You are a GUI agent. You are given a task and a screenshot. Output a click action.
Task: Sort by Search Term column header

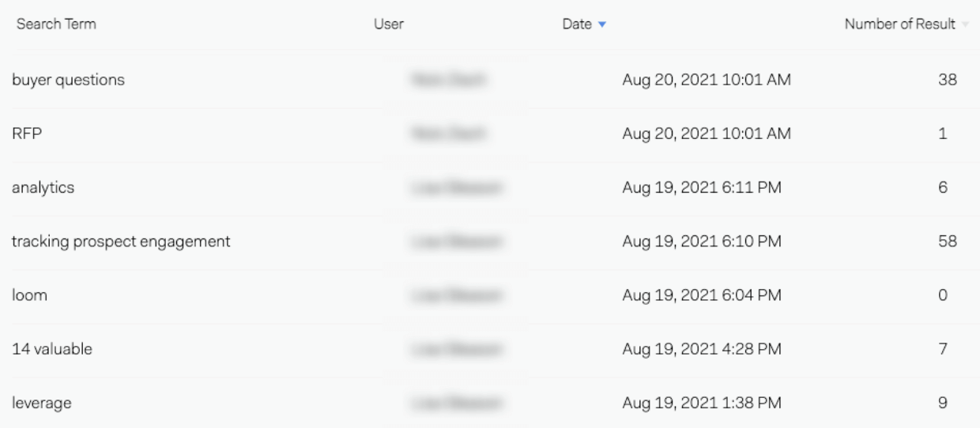[51, 24]
